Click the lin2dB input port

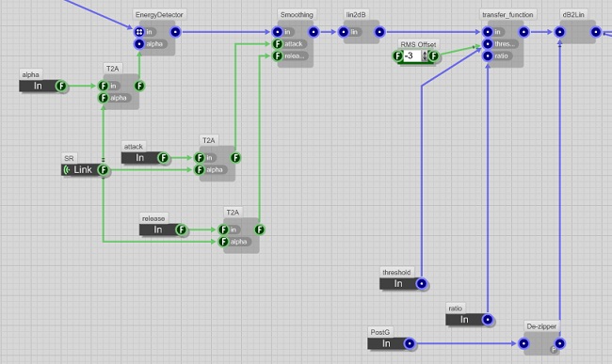343,32
